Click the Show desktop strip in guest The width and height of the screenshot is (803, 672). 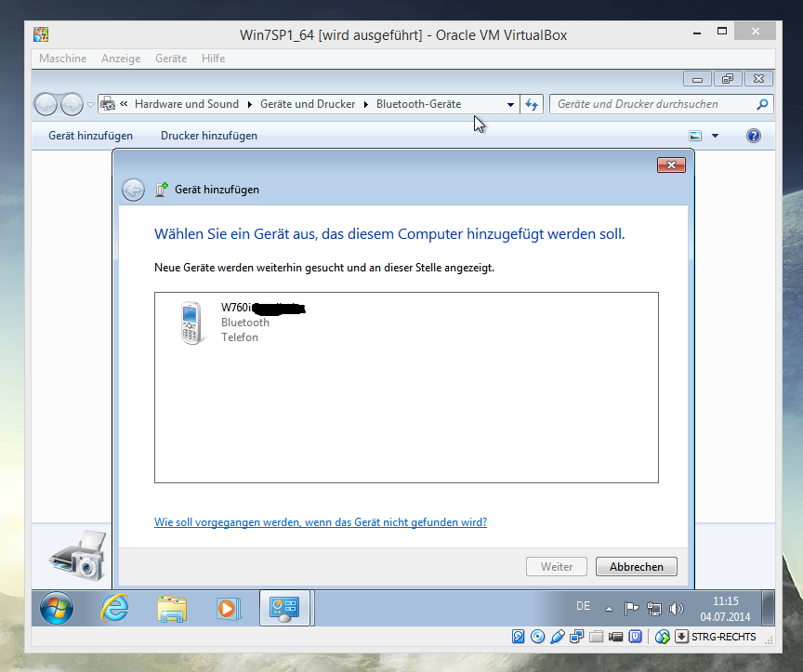767,608
